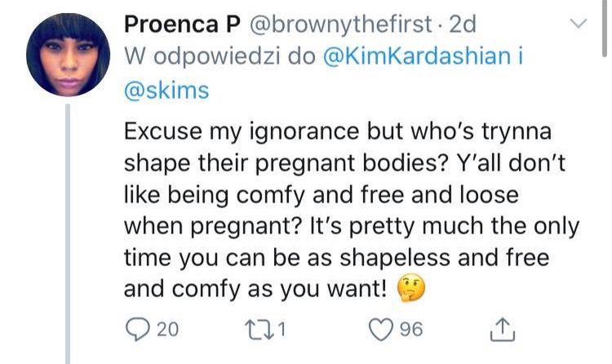The image size is (612, 364).
Task: Click the reply count 20
Action: (x=166, y=329)
